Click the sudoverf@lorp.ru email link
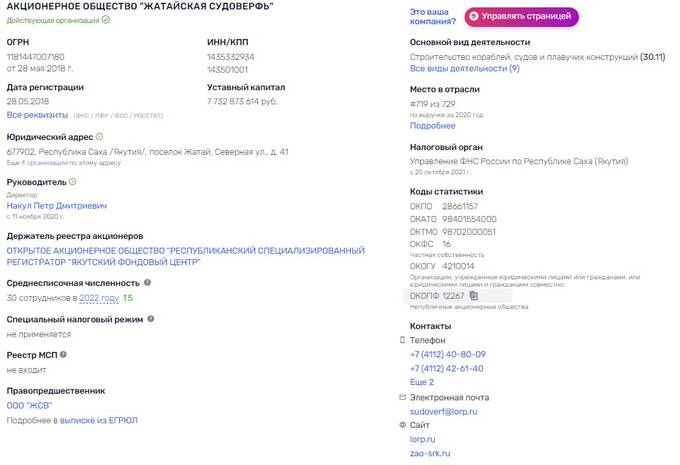 pos(444,412)
